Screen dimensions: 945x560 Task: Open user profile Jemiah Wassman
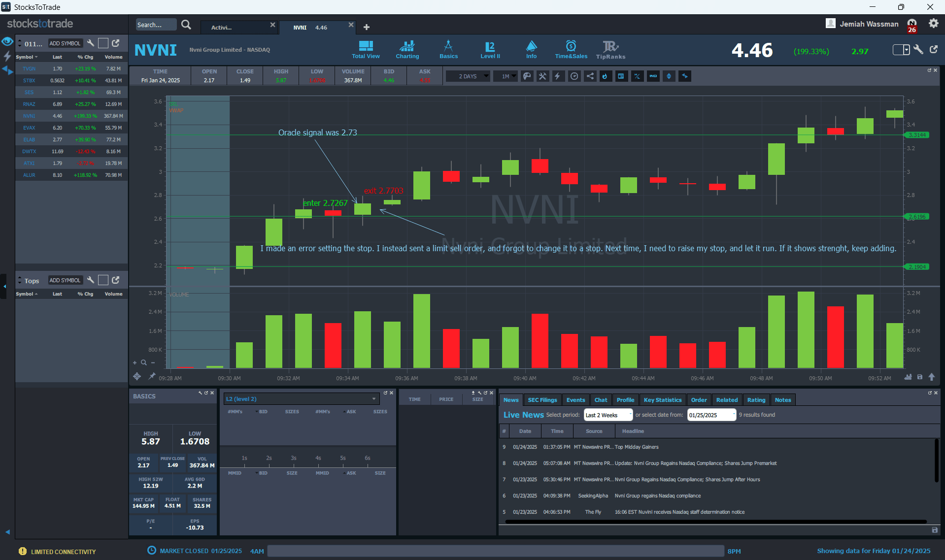862,24
